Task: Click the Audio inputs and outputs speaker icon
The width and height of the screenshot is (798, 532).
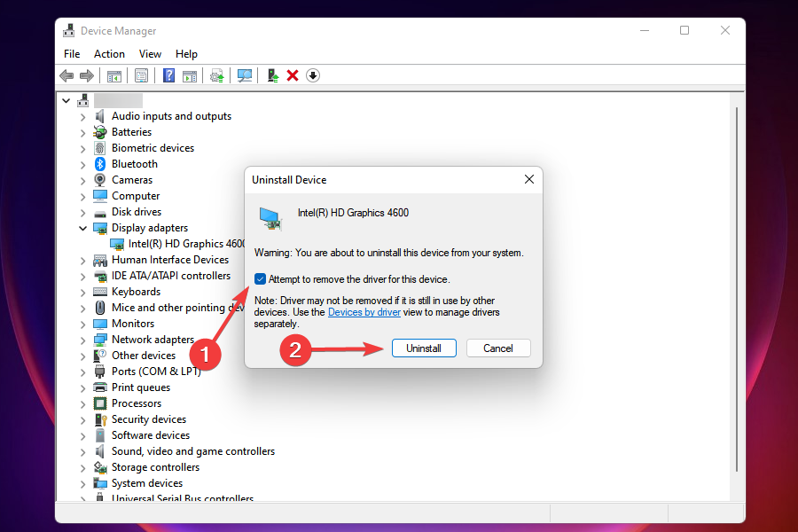Action: pos(100,116)
